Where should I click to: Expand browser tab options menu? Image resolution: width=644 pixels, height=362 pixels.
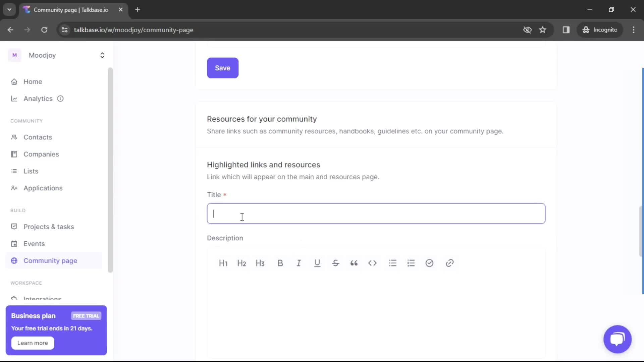click(x=9, y=10)
